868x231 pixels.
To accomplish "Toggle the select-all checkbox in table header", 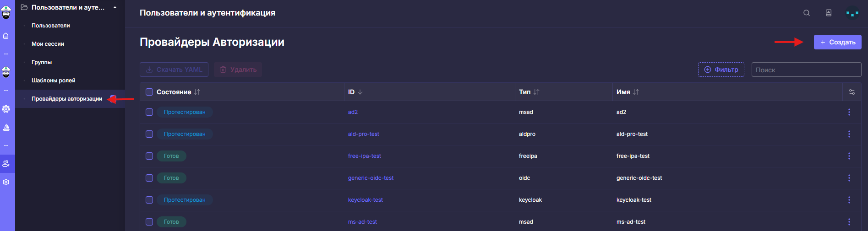I will (x=149, y=92).
